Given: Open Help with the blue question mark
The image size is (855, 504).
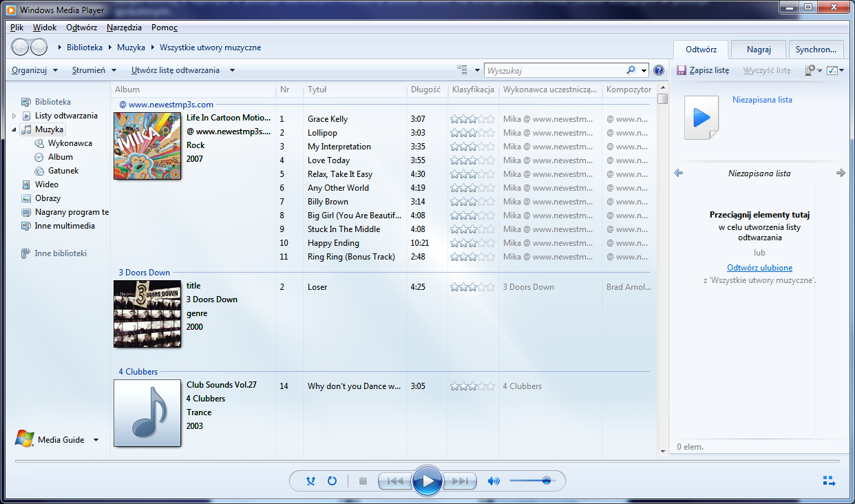Looking at the screenshot, I should (x=659, y=70).
